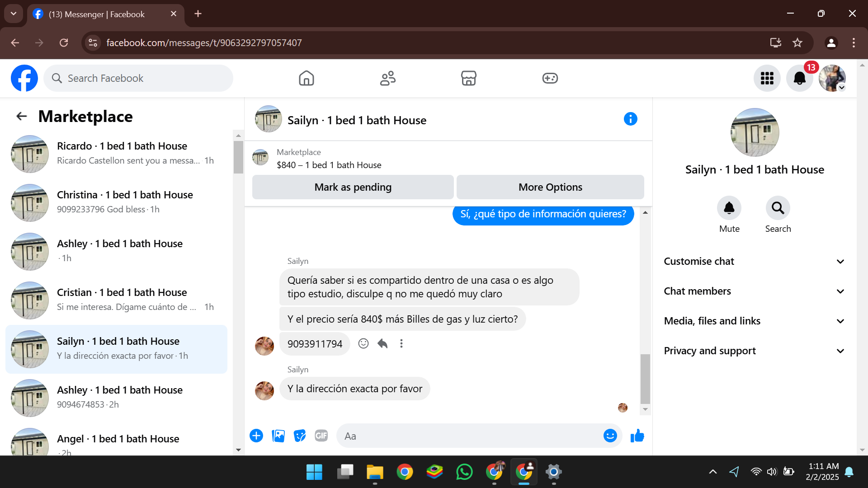Send a thumbs-up like
868x488 pixels.
(x=637, y=436)
